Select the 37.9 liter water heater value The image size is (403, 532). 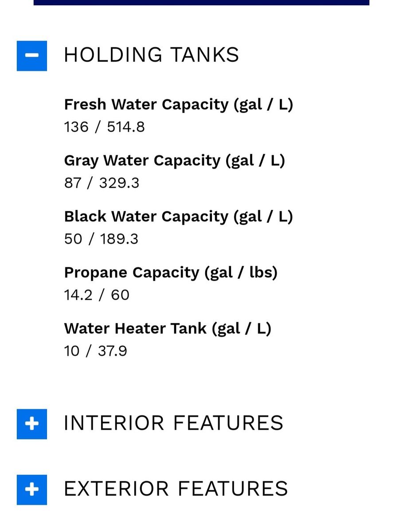(113, 351)
